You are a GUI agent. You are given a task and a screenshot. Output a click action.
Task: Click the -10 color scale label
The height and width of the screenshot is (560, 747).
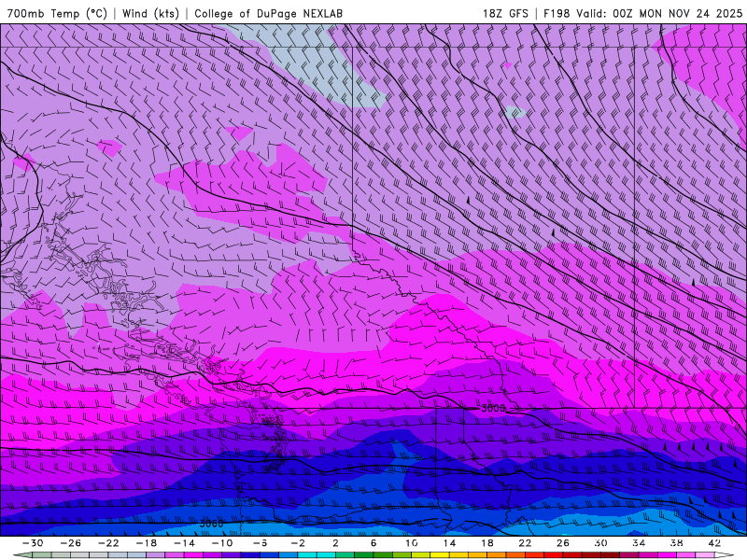(x=221, y=543)
